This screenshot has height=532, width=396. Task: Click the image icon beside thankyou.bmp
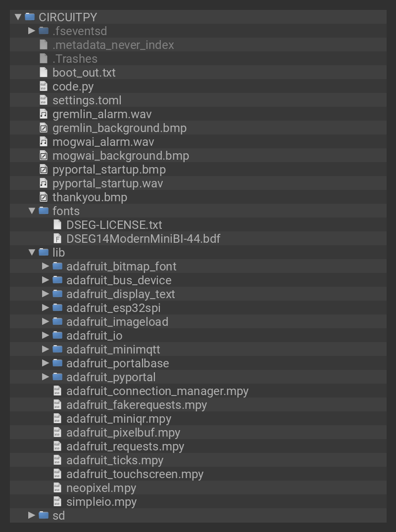point(44,197)
